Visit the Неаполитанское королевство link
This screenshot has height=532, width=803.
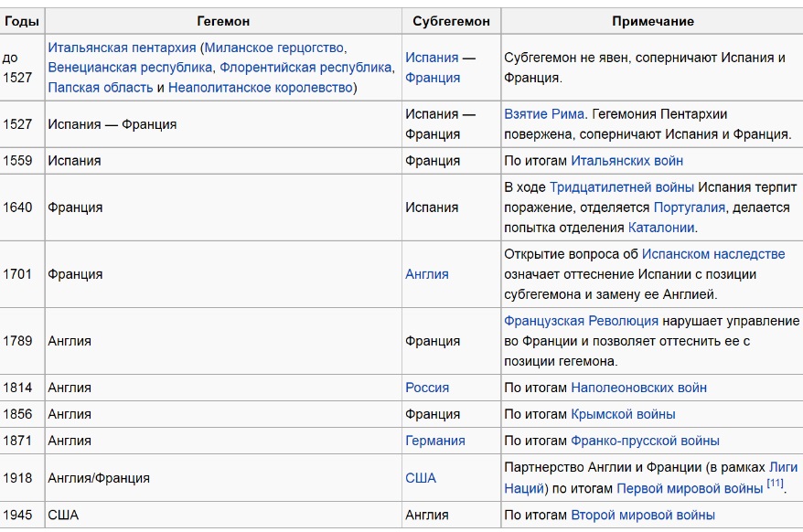click(x=260, y=88)
